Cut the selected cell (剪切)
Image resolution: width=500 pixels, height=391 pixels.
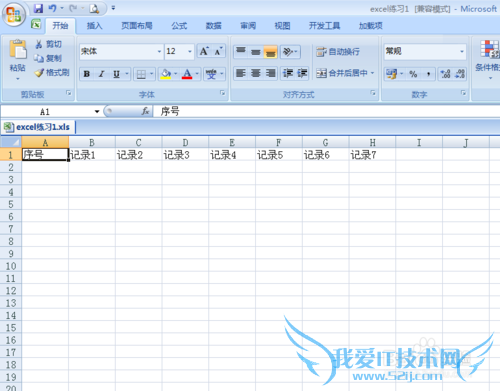pos(49,44)
